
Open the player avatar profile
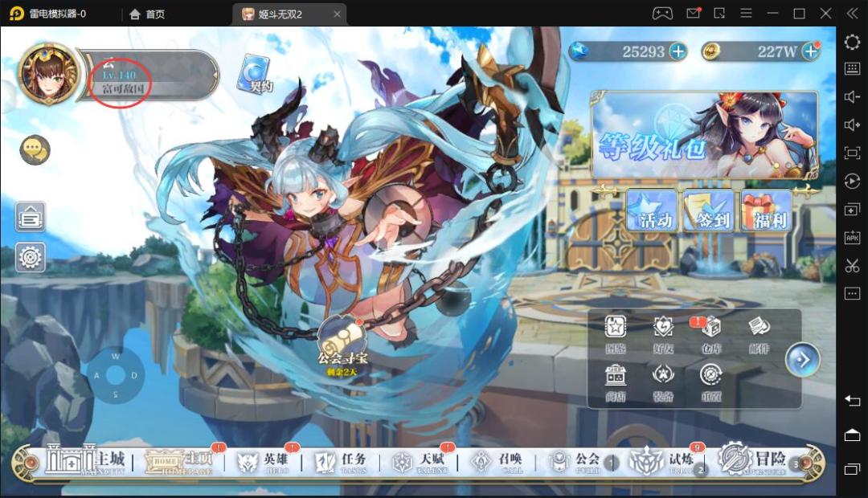(x=49, y=73)
